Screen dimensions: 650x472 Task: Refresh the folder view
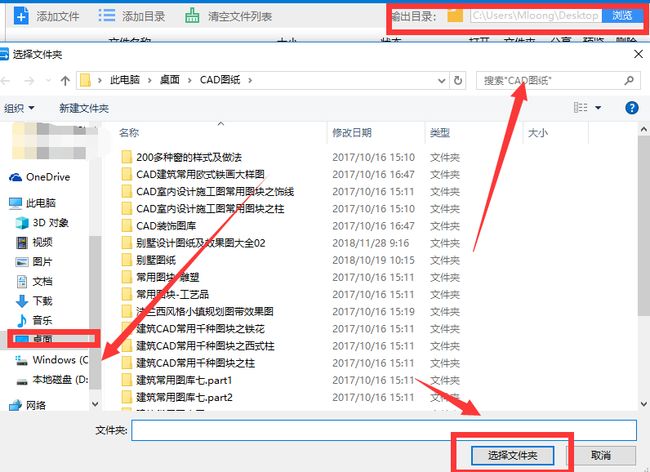(x=458, y=80)
